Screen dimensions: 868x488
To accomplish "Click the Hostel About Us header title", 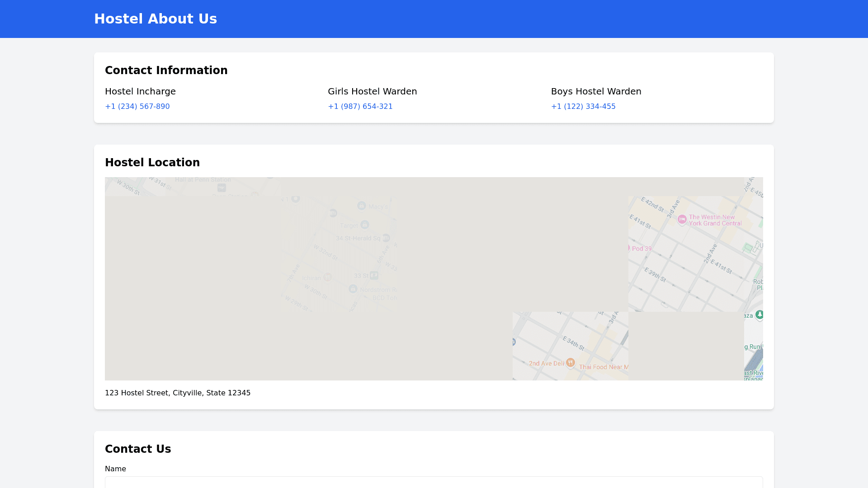I will (155, 19).
